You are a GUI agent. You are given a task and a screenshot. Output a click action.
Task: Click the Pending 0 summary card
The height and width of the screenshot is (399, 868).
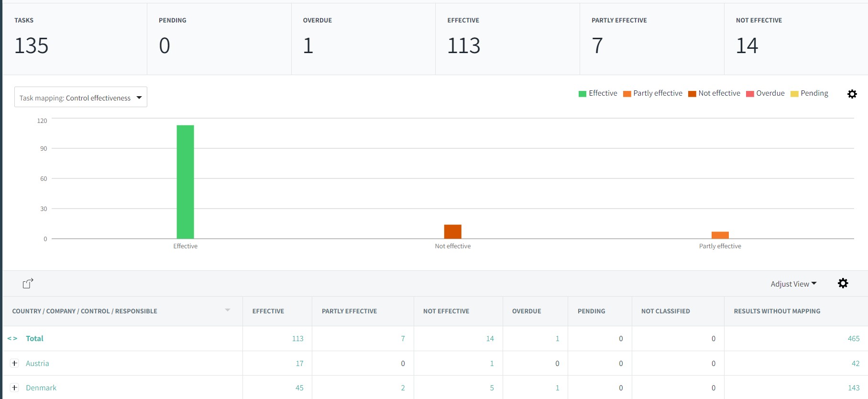coord(219,39)
